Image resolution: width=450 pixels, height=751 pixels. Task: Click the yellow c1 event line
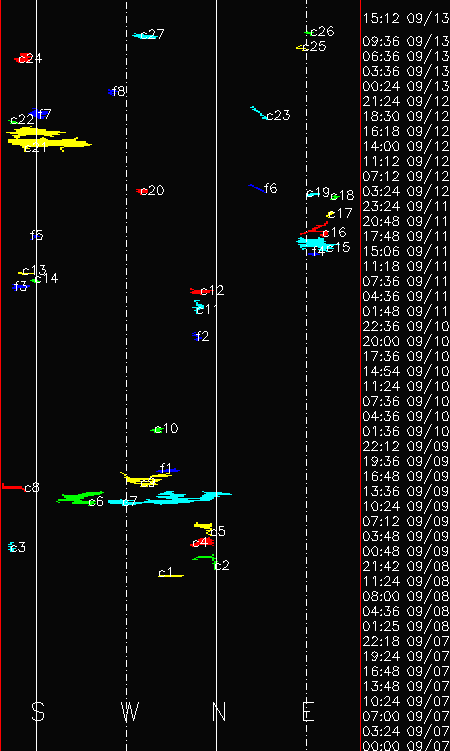pos(171,575)
